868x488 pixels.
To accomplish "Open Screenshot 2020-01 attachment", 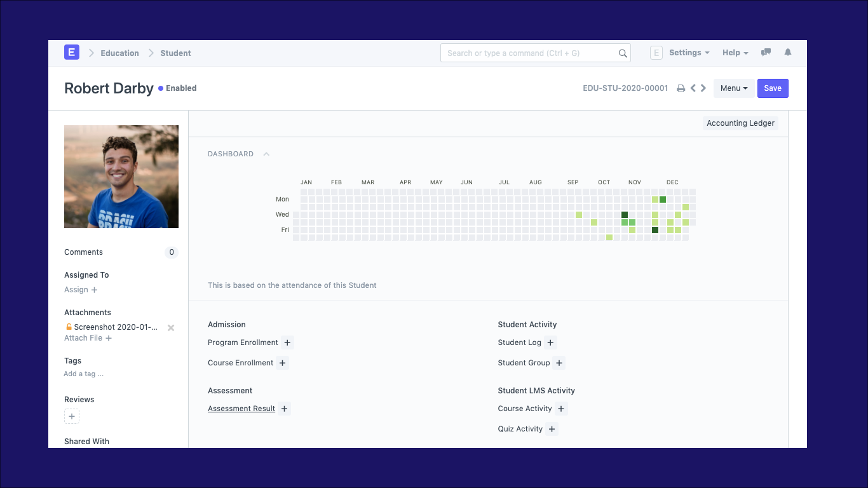I will tap(116, 327).
